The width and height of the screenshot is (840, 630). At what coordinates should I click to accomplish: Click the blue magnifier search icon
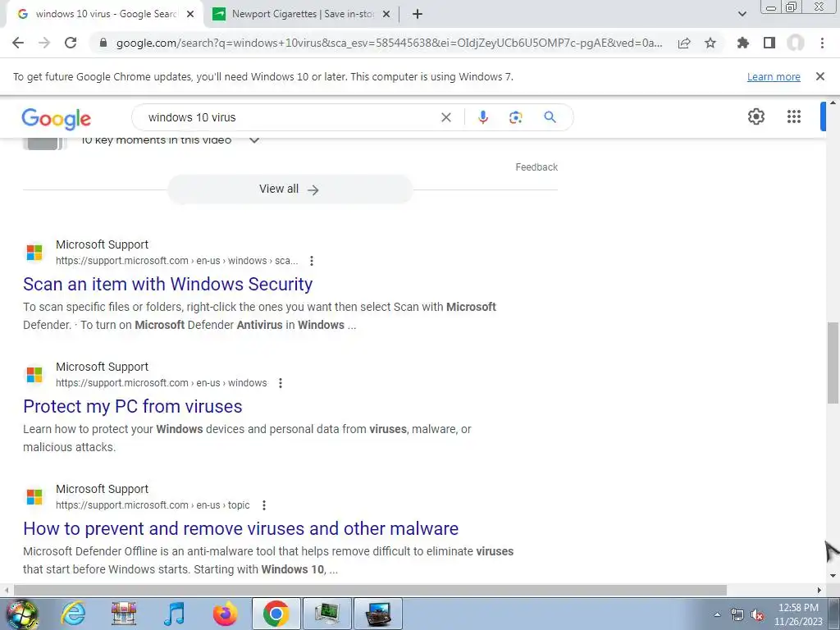(x=550, y=116)
